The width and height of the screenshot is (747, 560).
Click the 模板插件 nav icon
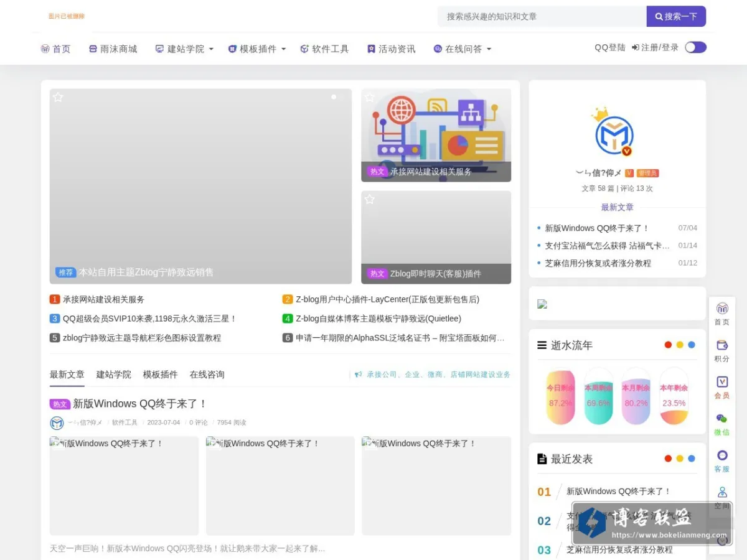[232, 49]
